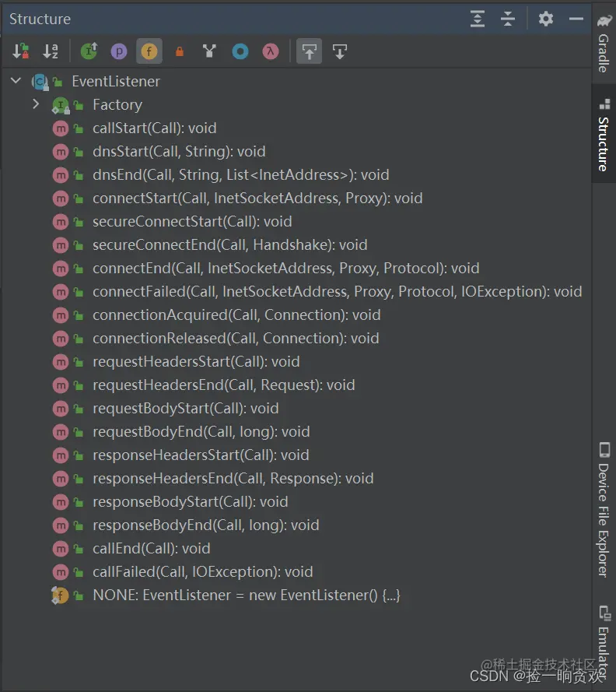The image size is (616, 692).
Task: Select EventListener root tree item
Action: click(x=116, y=82)
